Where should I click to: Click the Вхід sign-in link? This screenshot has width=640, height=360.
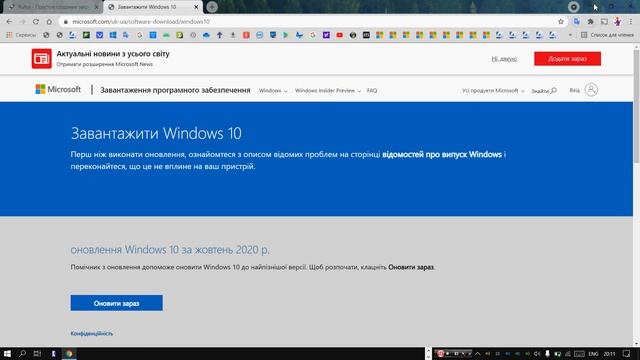pos(574,90)
